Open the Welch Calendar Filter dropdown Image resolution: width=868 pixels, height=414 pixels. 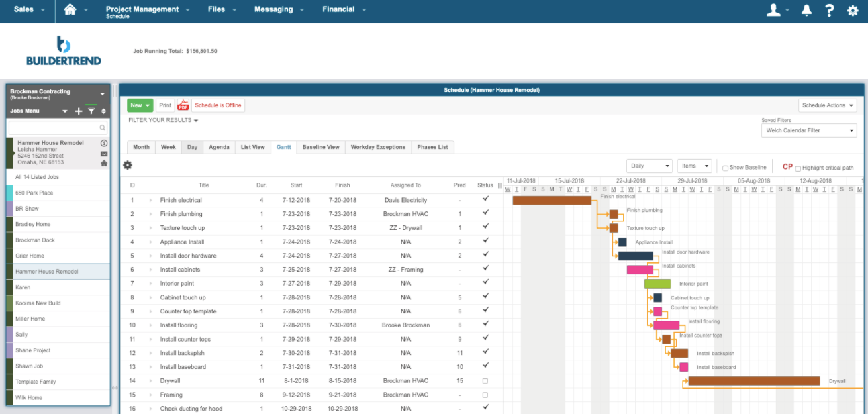808,130
